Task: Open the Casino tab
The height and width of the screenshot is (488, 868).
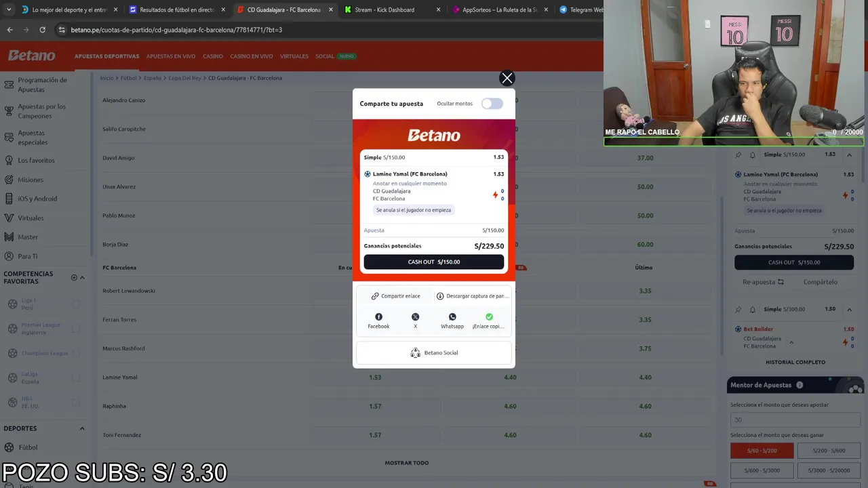Action: 213,56
